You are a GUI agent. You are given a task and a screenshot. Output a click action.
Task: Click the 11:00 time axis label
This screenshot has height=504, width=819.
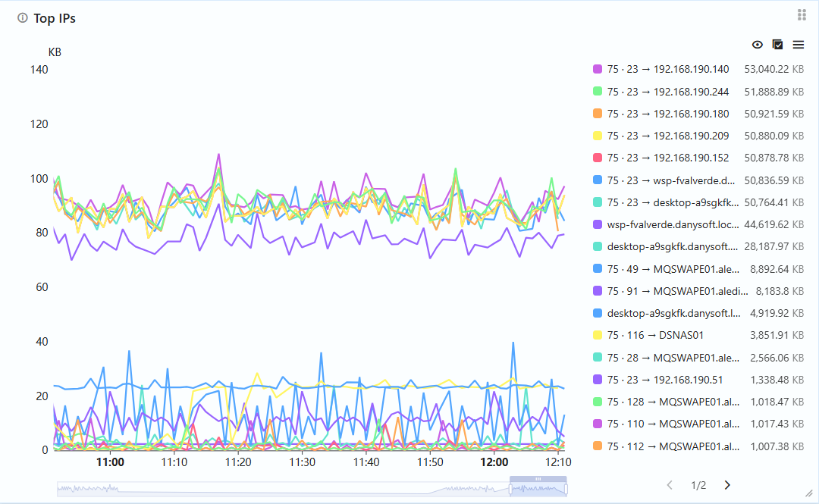click(x=110, y=462)
